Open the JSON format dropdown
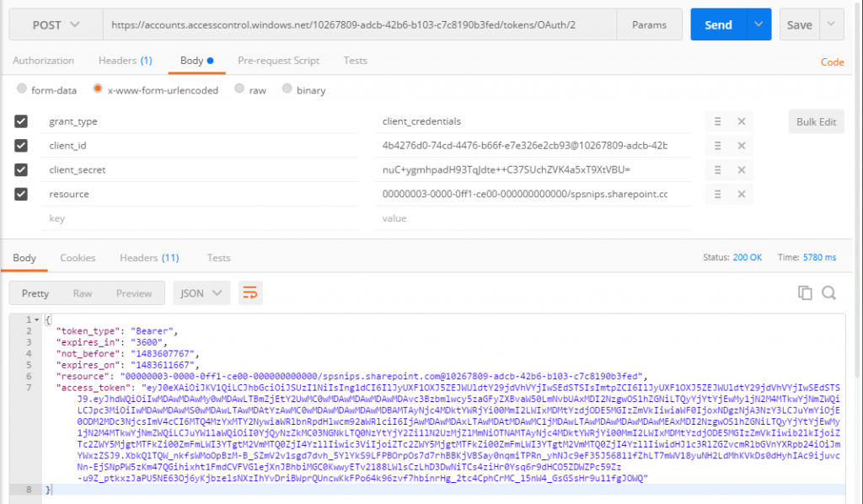The height and width of the screenshot is (504, 863). (201, 293)
